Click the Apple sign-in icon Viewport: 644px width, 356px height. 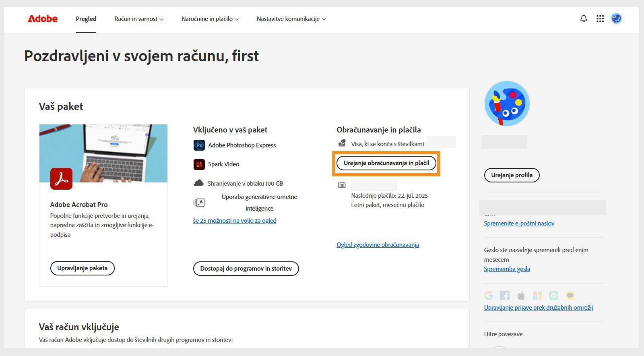[x=521, y=296]
